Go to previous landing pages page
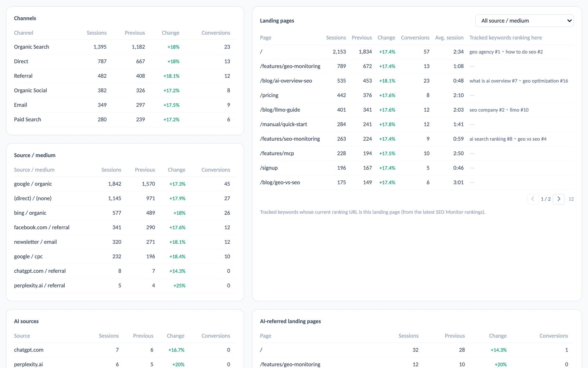The image size is (588, 368). (x=533, y=199)
